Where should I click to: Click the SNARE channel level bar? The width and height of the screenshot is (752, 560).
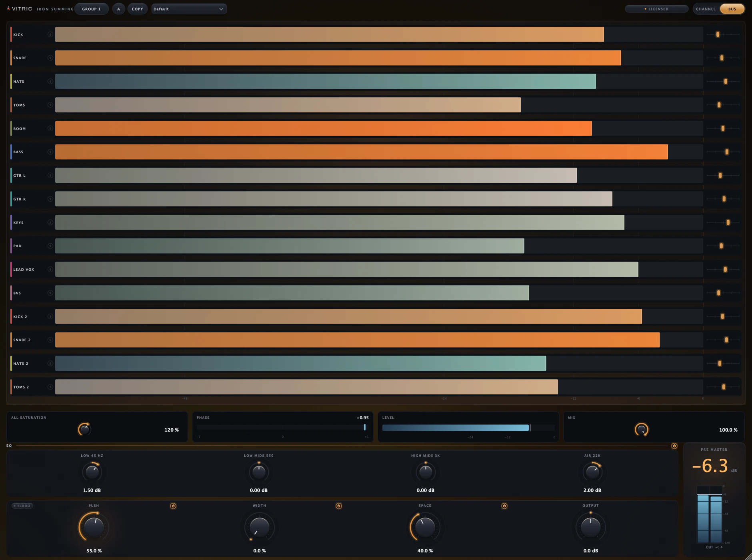[379, 58]
